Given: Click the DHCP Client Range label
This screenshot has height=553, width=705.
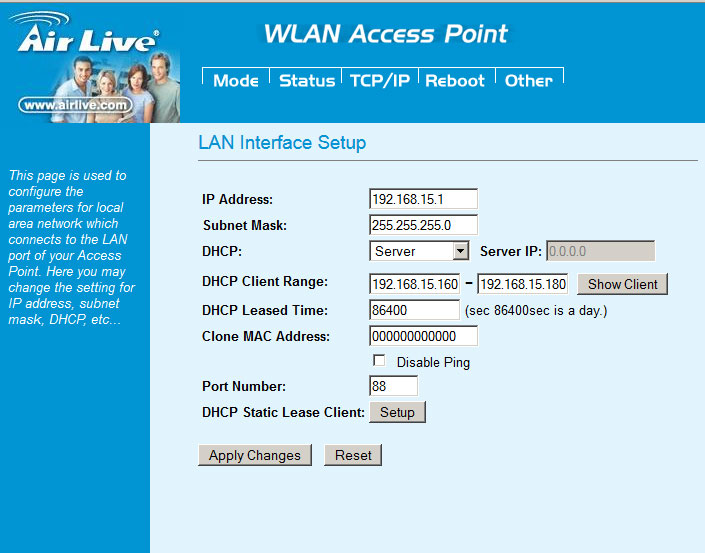Looking at the screenshot, I should click(x=265, y=282).
